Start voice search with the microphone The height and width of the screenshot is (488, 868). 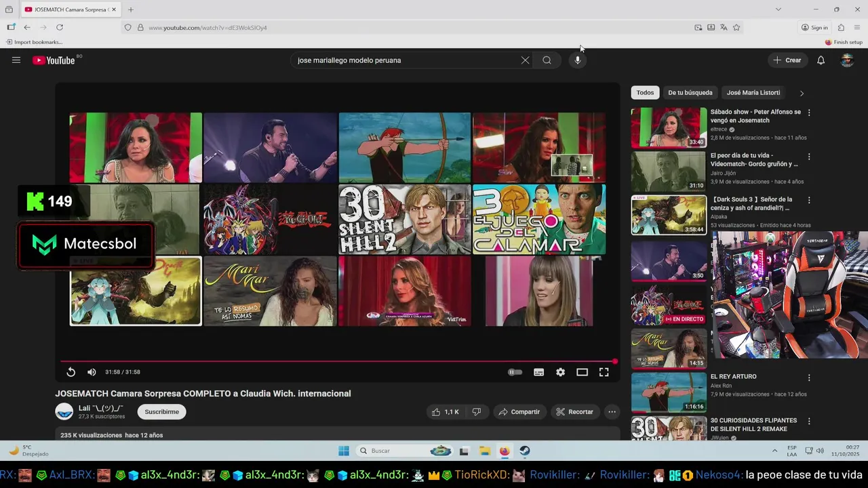(578, 60)
